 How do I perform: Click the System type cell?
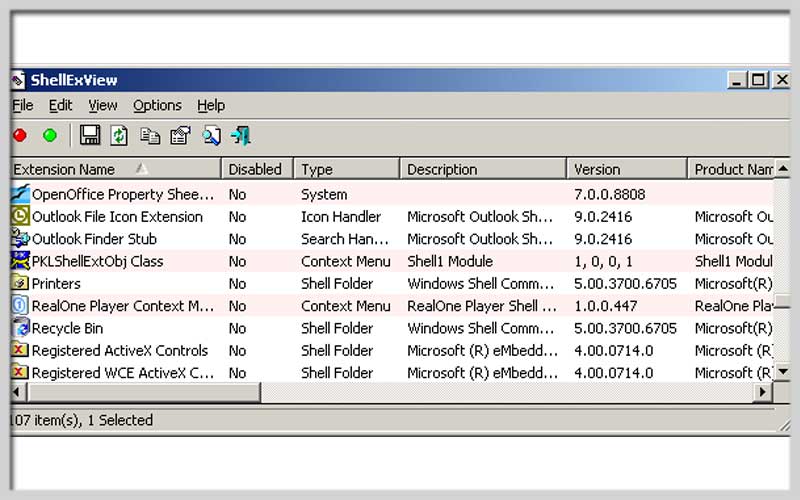click(x=324, y=194)
